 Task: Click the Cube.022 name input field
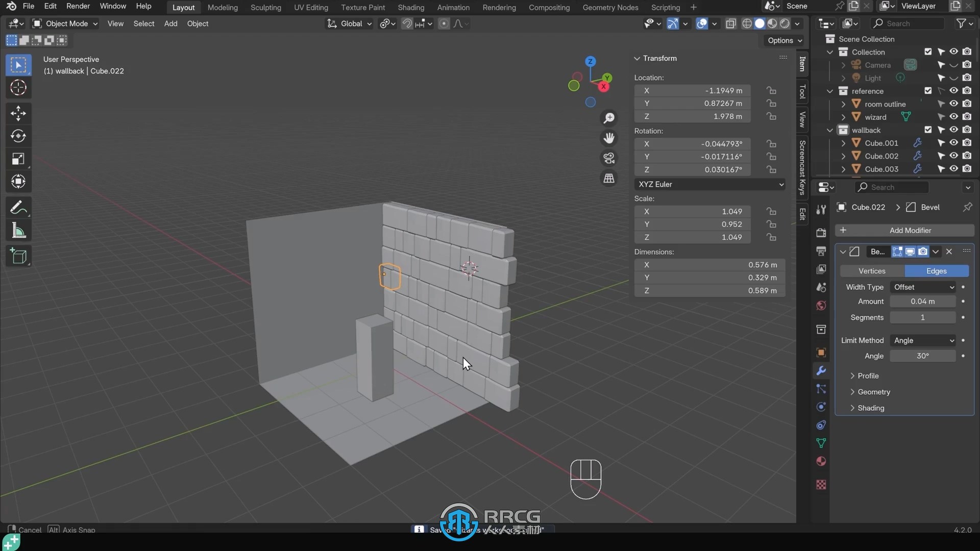(x=871, y=207)
